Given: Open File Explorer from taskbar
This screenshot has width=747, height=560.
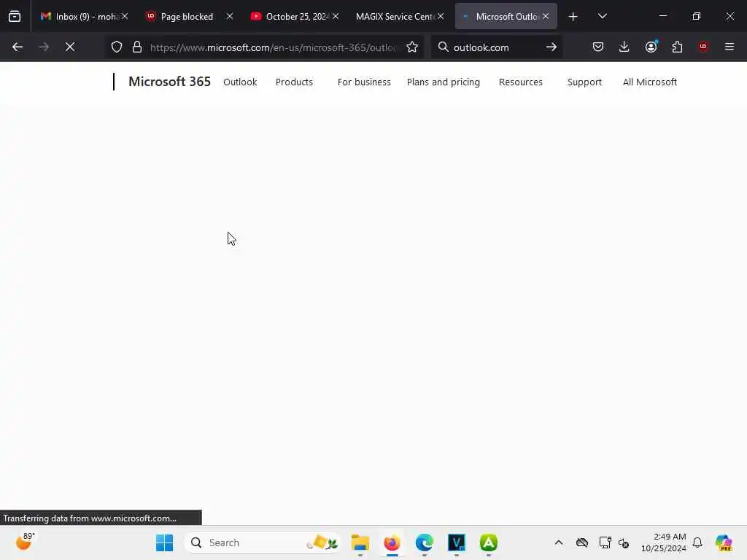Looking at the screenshot, I should tap(360, 542).
